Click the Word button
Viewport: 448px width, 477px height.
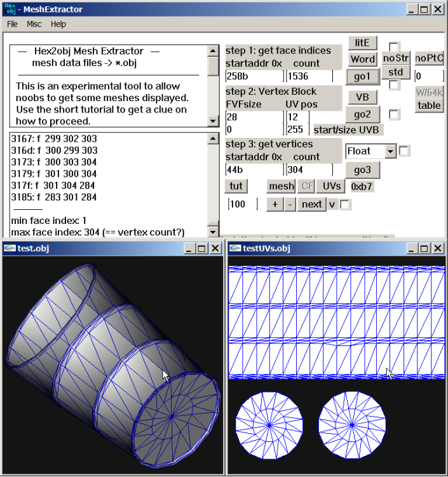point(363,59)
